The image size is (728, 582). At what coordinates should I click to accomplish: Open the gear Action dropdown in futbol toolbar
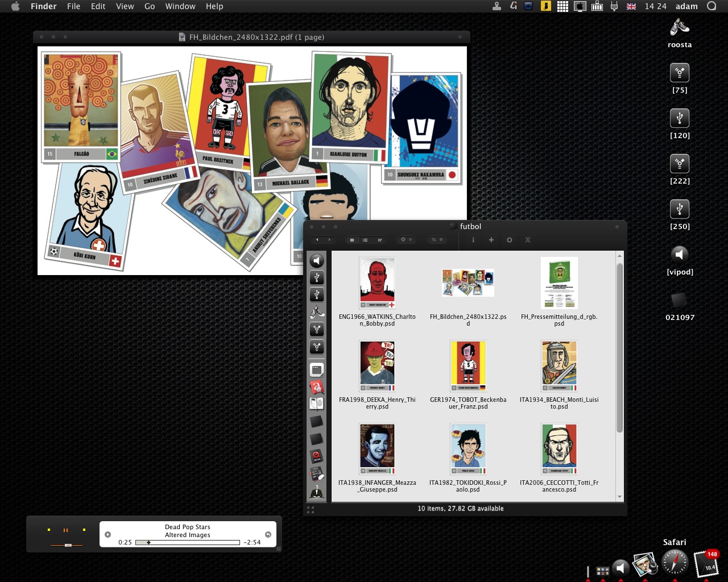coord(406,240)
